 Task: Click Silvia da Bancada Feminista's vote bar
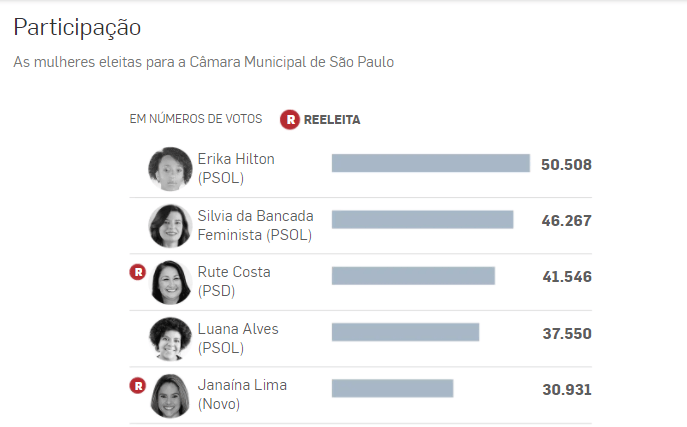pyautogui.click(x=422, y=219)
